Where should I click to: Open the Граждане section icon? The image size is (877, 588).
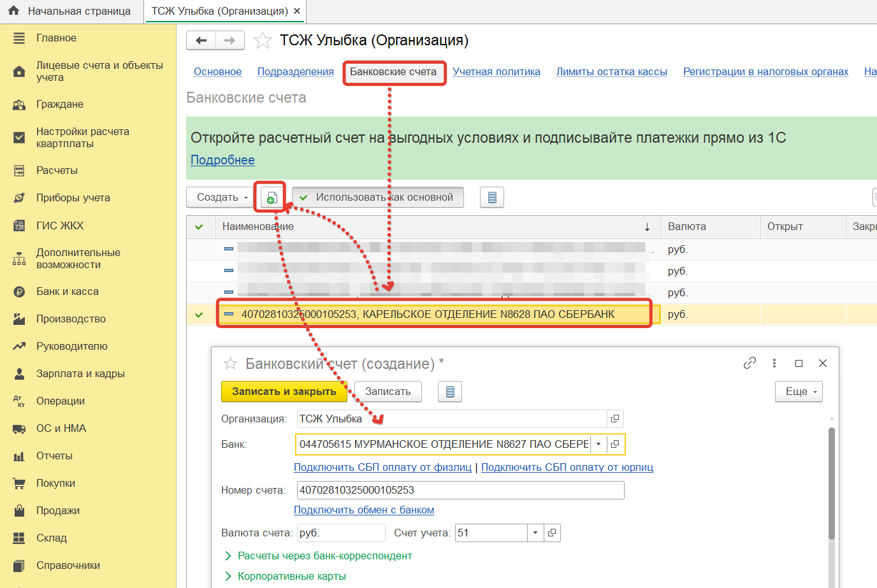(19, 104)
